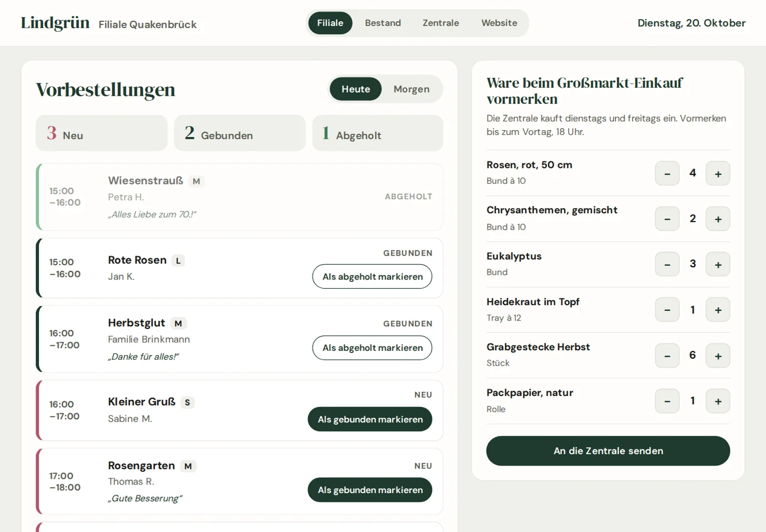Click the date Dienstag, 20. Oktober
Viewport: 766px width, 532px height.
pyautogui.click(x=692, y=23)
